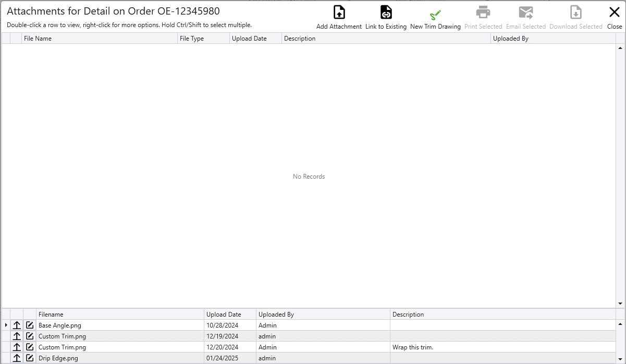
Task: Click the 'Wrap this trim.' description cell
Action: click(x=503, y=347)
